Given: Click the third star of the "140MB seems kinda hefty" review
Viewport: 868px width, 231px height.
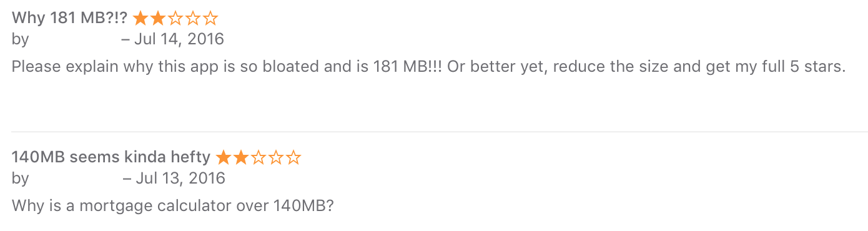Looking at the screenshot, I should [x=259, y=157].
